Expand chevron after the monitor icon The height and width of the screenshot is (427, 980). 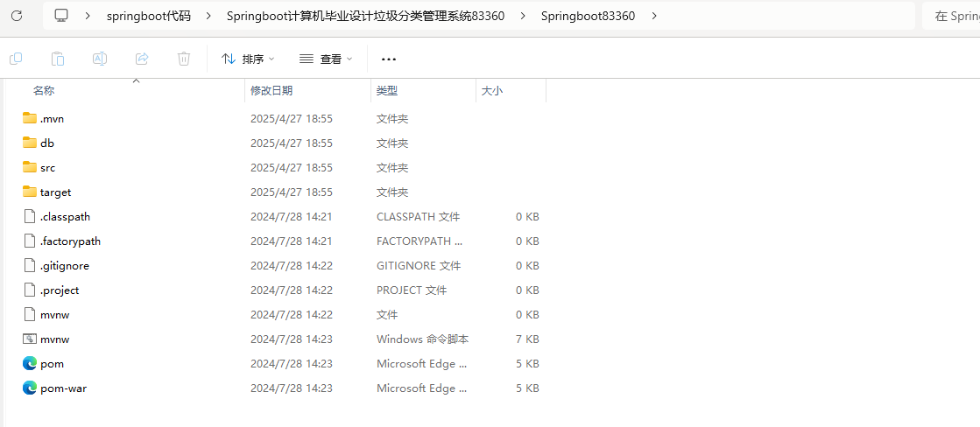coord(88,17)
